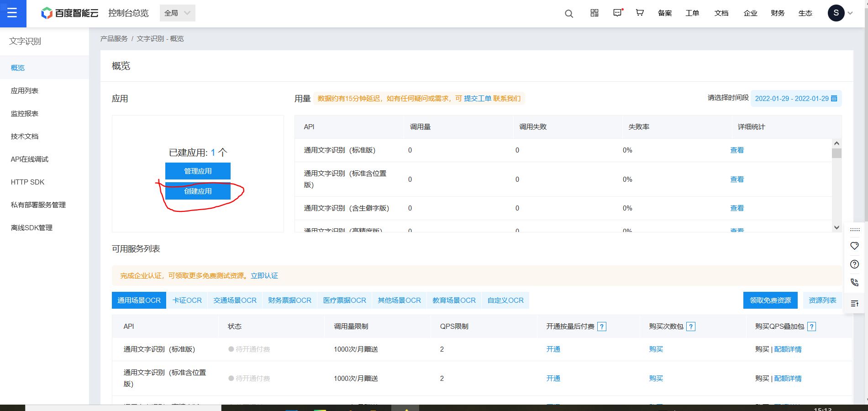Viewport: 868px width, 411px height.
Task: Click 开通 for 通用文字识别（标准版）
Action: [553, 349]
